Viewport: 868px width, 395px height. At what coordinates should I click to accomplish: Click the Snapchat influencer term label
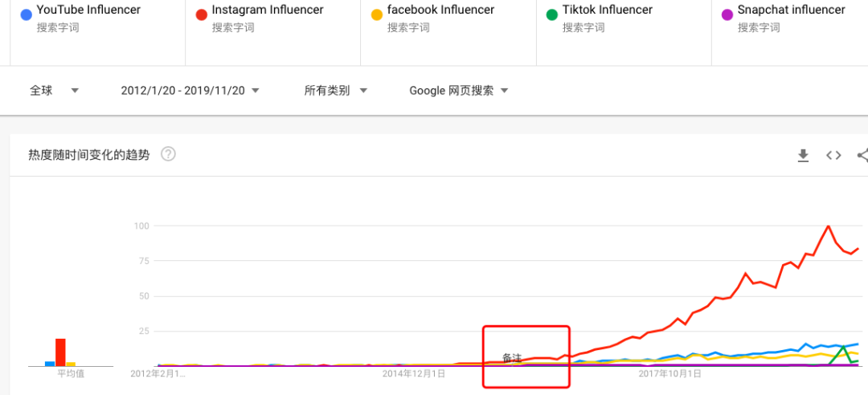tap(791, 10)
